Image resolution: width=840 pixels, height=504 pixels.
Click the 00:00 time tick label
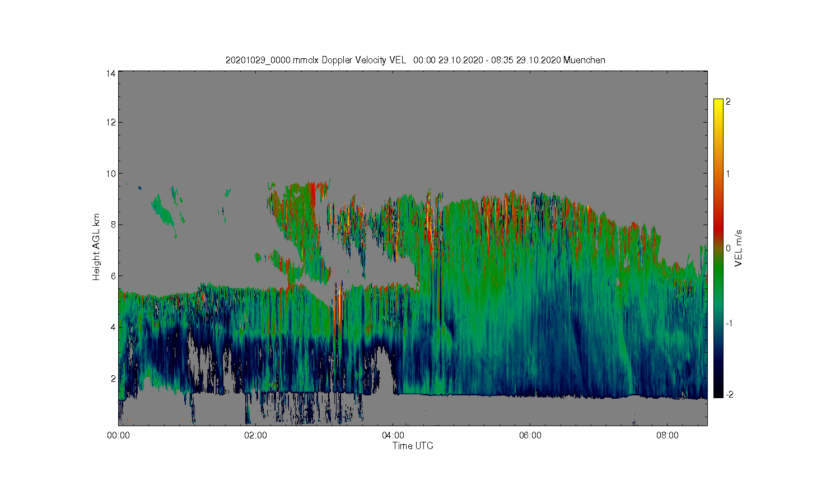[119, 435]
